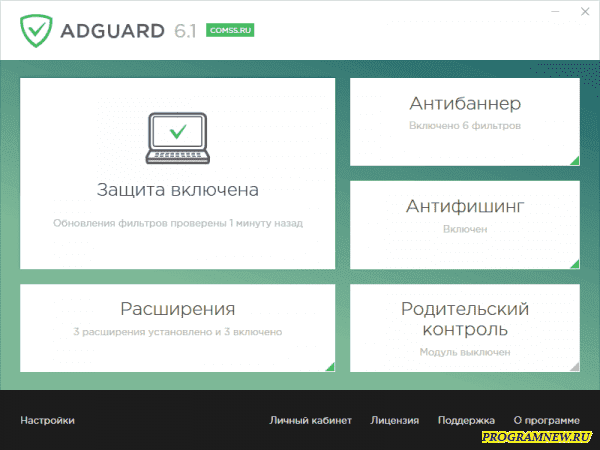The height and width of the screenshot is (450, 600).
Task: Click the laptop protection status icon
Action: click(178, 138)
